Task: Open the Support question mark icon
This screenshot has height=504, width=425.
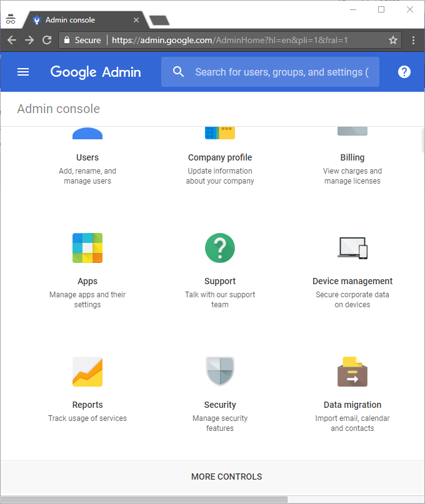Action: pyautogui.click(x=220, y=248)
